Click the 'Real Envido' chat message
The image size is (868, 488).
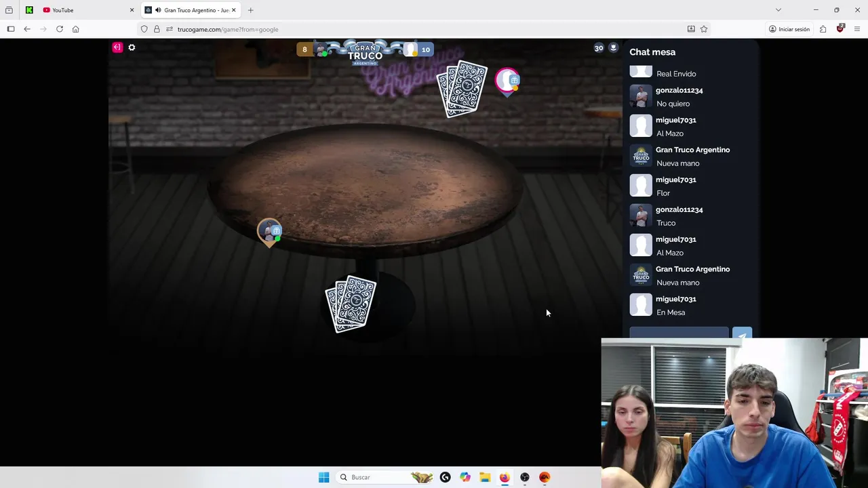click(x=676, y=74)
